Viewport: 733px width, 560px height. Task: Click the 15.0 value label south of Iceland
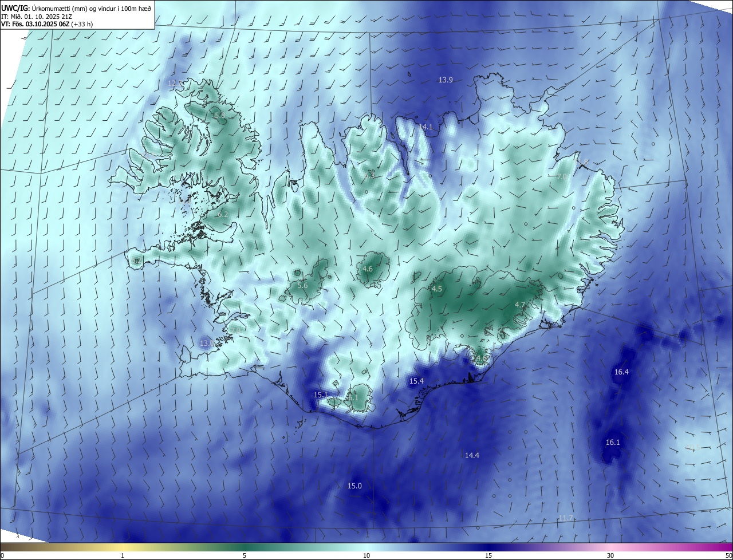[x=354, y=486]
